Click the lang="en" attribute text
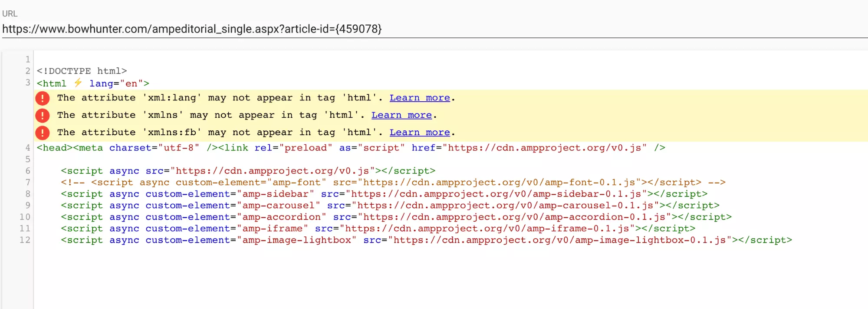The width and height of the screenshot is (868, 309). point(116,83)
